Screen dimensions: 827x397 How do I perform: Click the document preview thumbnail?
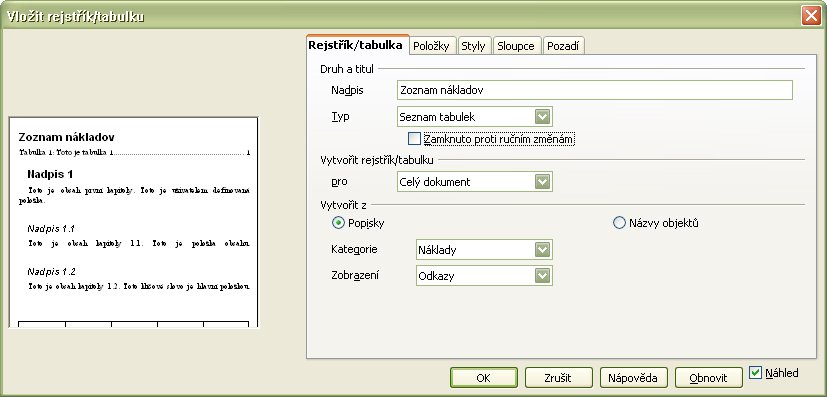(x=133, y=222)
